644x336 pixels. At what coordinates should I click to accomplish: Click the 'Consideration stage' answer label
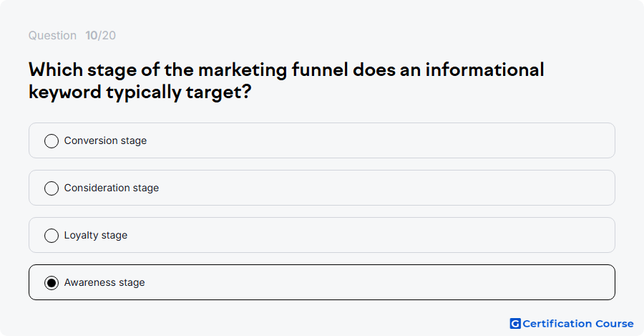coord(112,188)
